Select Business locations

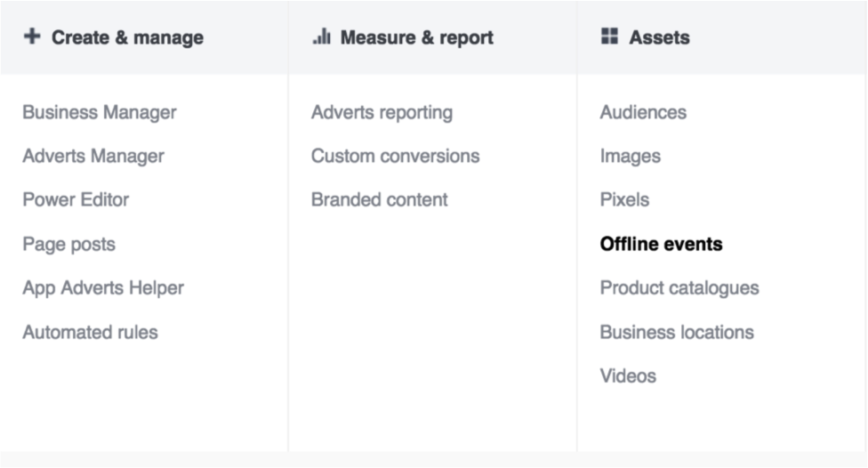[676, 332]
